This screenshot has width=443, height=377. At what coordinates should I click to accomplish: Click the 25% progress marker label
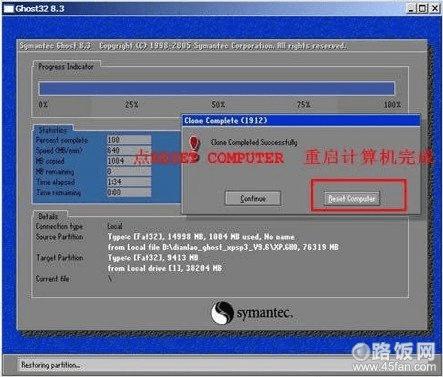click(x=132, y=105)
